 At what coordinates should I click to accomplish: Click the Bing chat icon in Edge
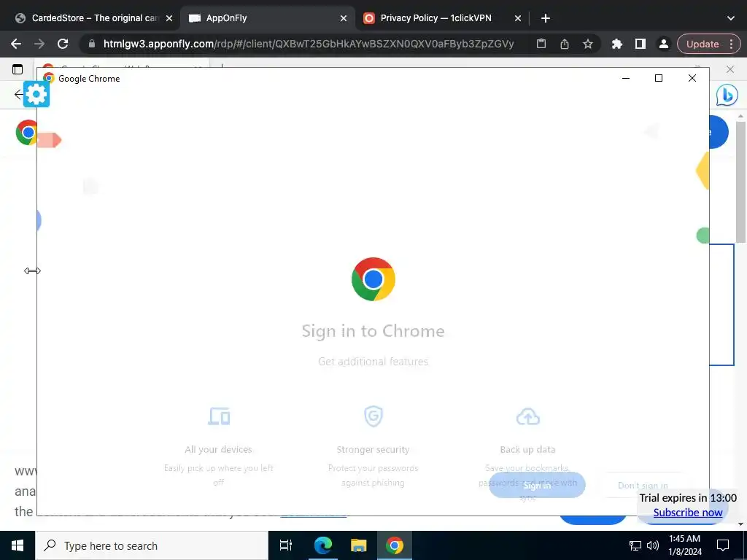click(727, 95)
